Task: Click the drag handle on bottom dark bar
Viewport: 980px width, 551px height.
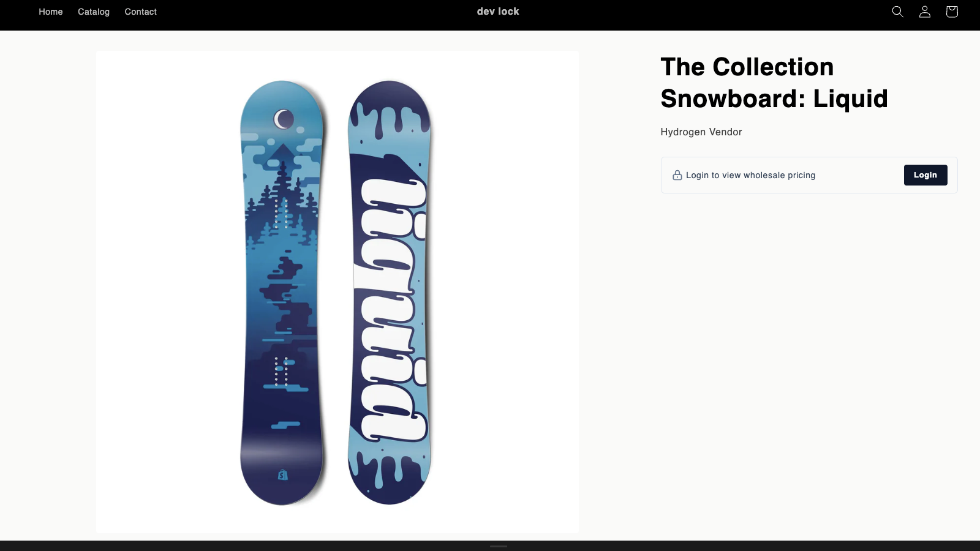Action: 499,546
